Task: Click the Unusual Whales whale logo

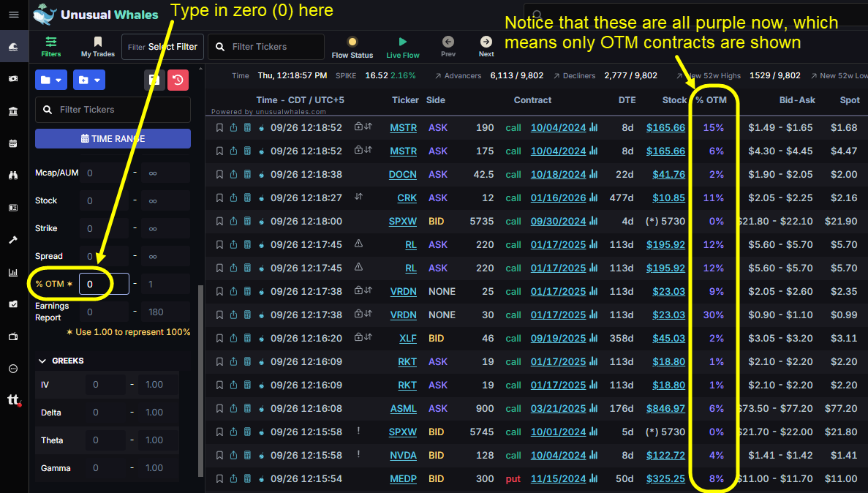Action: 45,15
